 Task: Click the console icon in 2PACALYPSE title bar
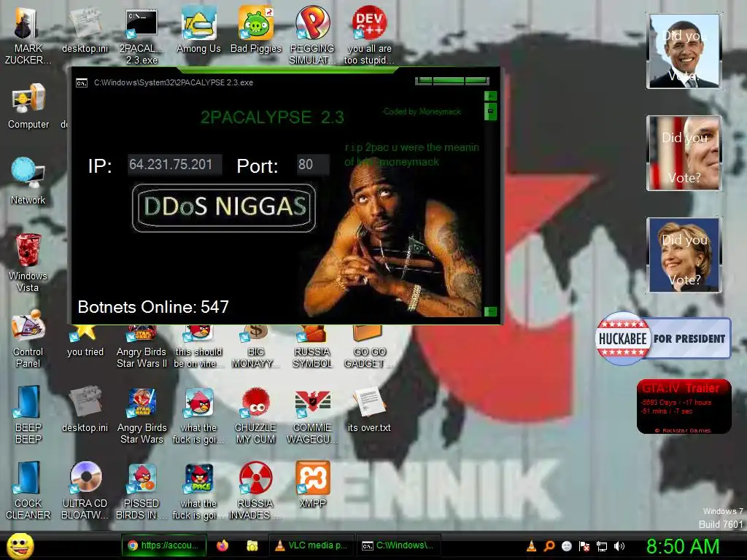click(82, 83)
